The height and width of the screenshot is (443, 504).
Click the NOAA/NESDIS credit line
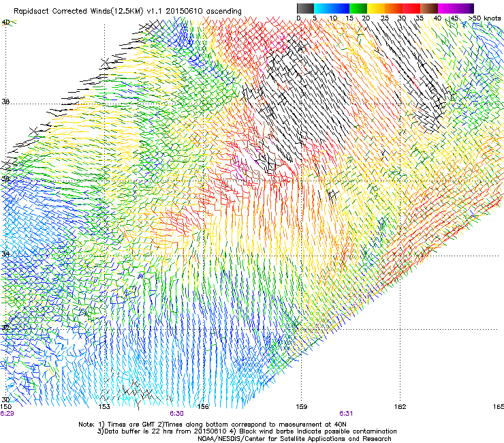(x=294, y=439)
